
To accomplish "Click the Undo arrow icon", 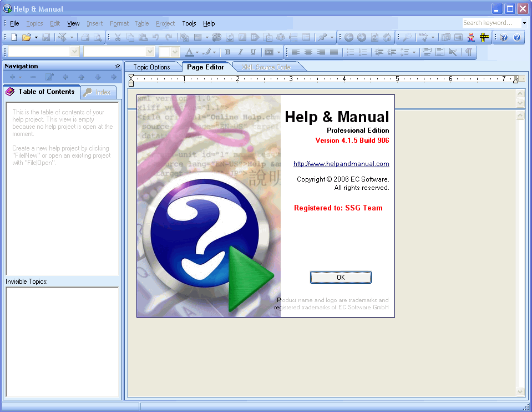I will 156,37.
